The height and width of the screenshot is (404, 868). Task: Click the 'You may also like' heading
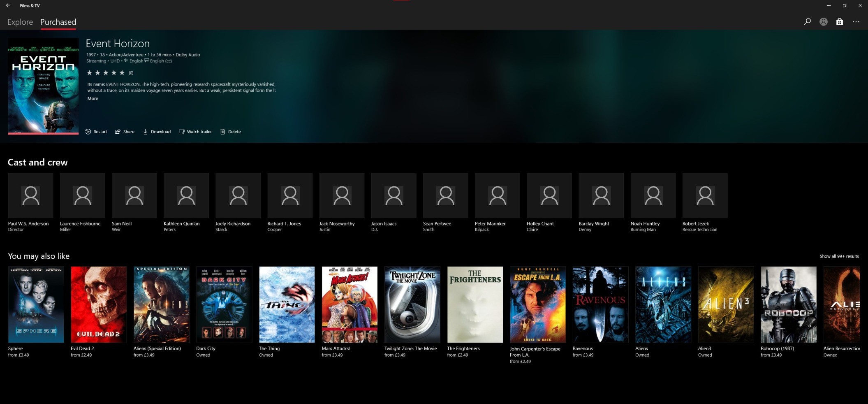39,256
